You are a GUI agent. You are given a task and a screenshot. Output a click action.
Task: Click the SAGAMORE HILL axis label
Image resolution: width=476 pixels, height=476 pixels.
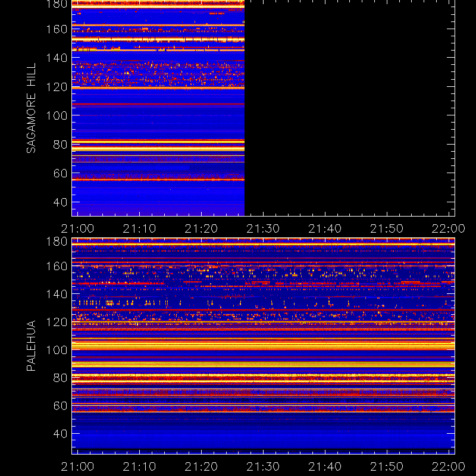click(31, 108)
